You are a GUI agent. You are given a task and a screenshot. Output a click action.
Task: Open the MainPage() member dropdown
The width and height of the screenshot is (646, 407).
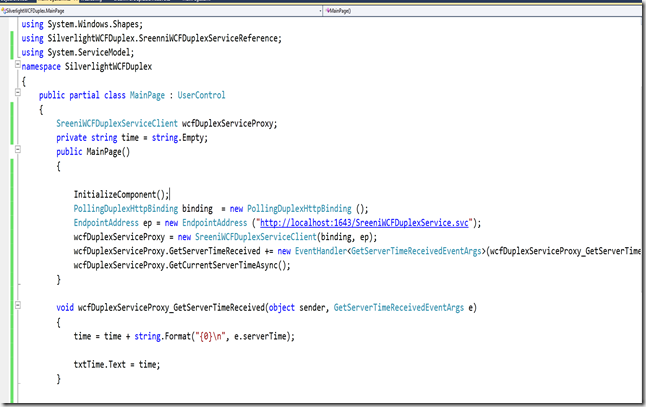(x=482, y=11)
